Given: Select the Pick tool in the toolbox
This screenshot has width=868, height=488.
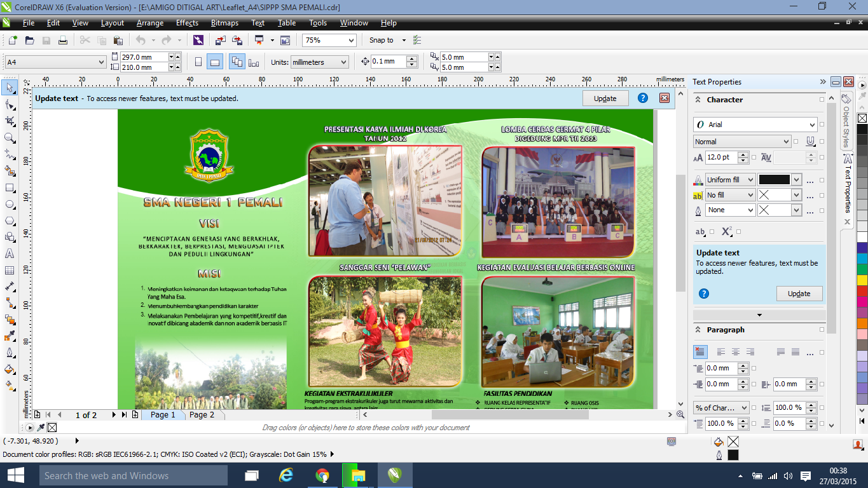Looking at the screenshot, I should (x=10, y=88).
